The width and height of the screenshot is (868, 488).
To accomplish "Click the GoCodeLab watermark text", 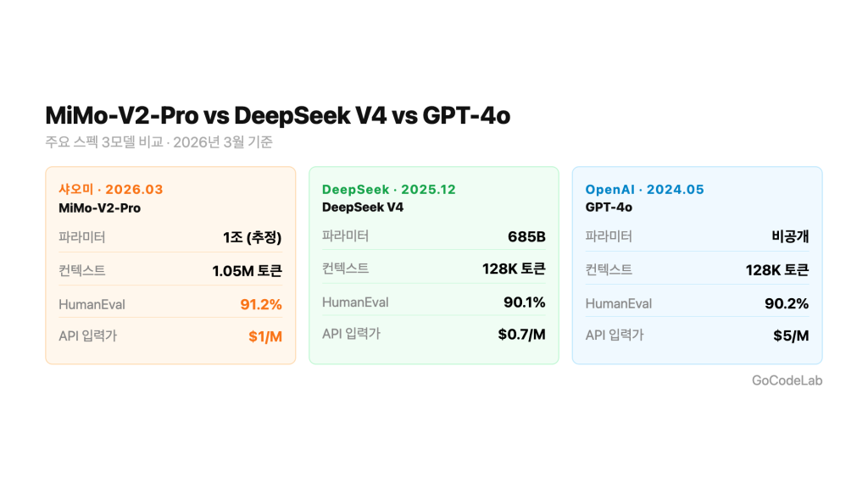I will (787, 380).
